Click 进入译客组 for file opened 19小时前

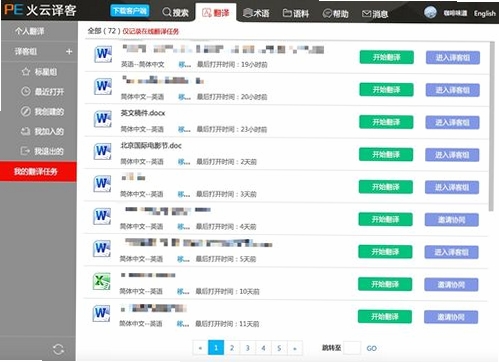coord(453,58)
